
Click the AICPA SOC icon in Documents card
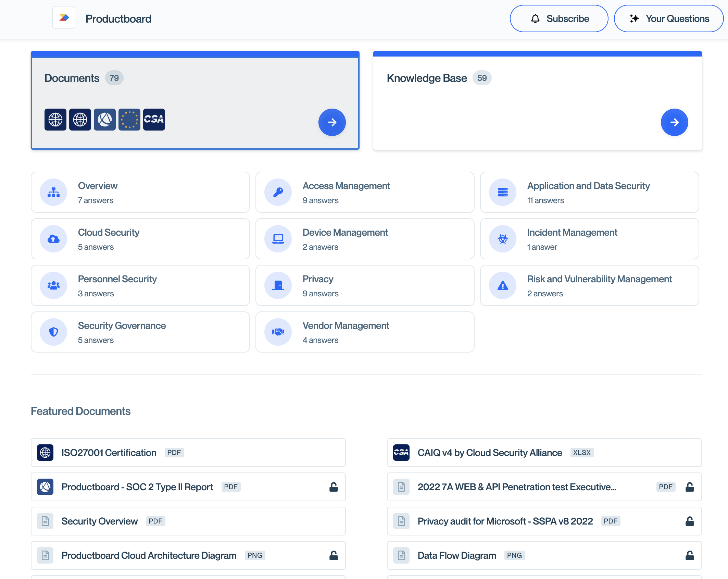pos(105,120)
